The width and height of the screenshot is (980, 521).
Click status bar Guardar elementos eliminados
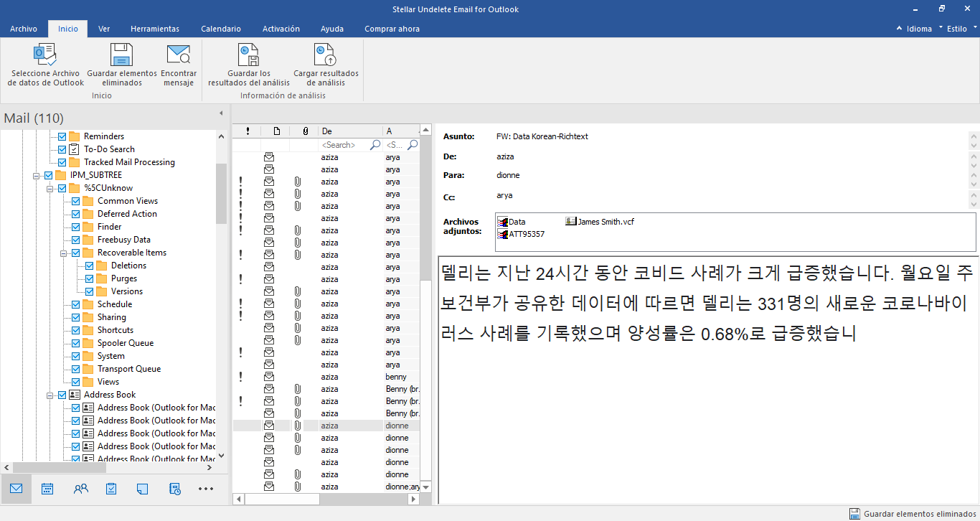tap(913, 514)
